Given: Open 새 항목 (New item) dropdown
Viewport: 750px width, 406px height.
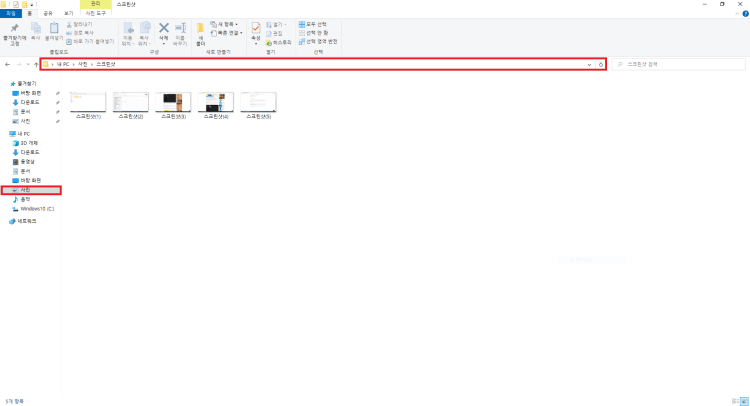Looking at the screenshot, I should coord(224,24).
